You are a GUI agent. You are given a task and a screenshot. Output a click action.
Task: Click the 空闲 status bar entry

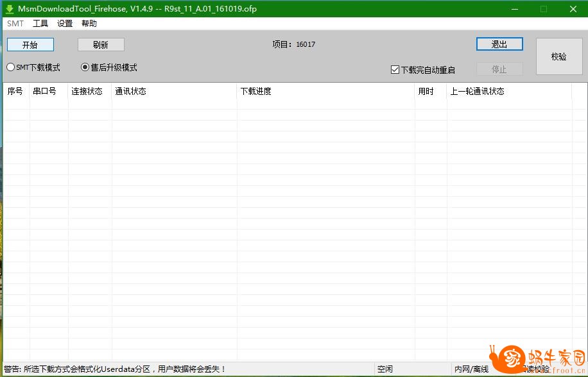385,369
